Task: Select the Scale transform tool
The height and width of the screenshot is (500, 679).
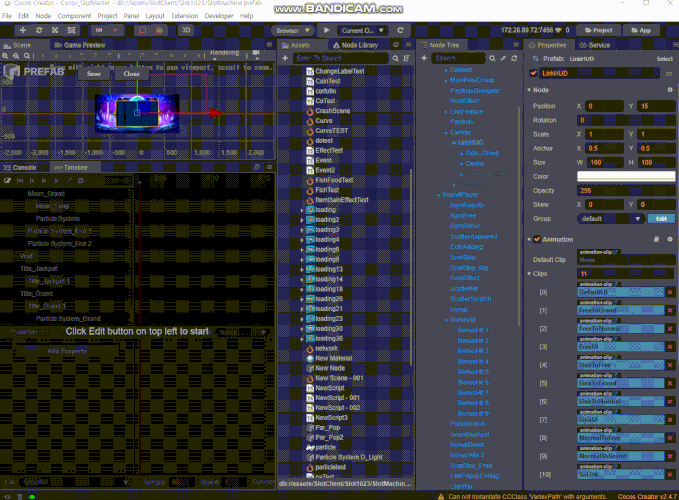Action: pos(55,30)
